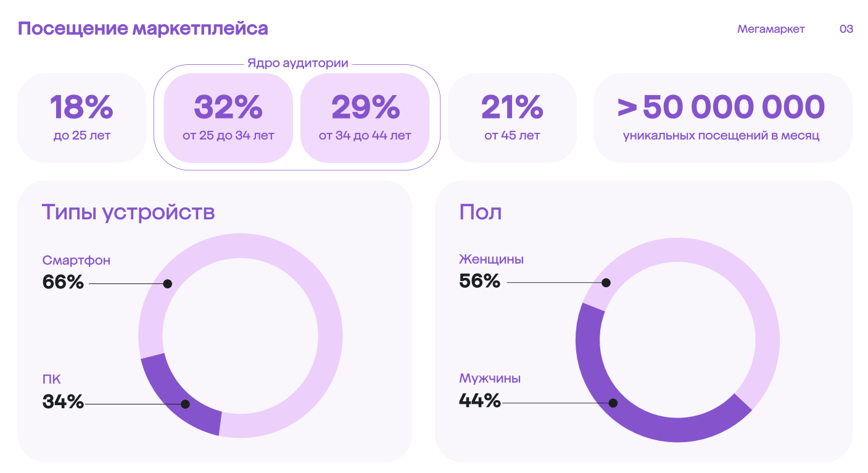The width and height of the screenshot is (868, 473).
Task: Click the Смартфон 66% marker dot
Action: click(x=167, y=283)
